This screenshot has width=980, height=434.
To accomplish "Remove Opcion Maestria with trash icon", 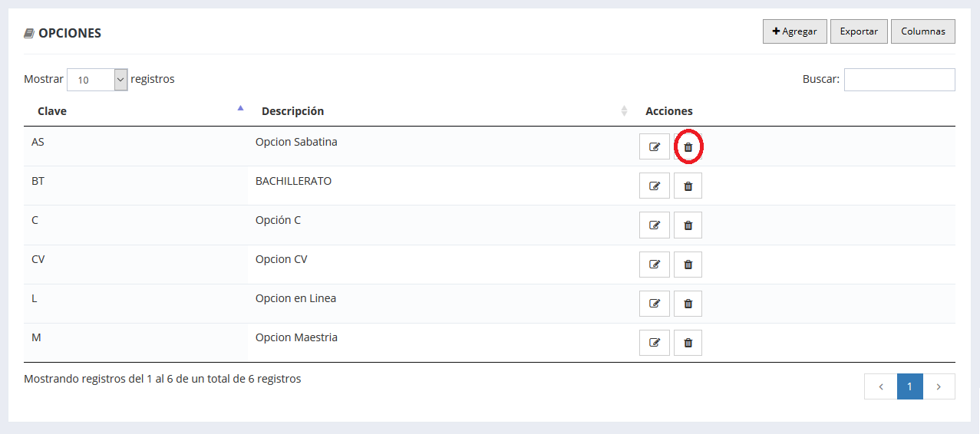I will [x=688, y=343].
